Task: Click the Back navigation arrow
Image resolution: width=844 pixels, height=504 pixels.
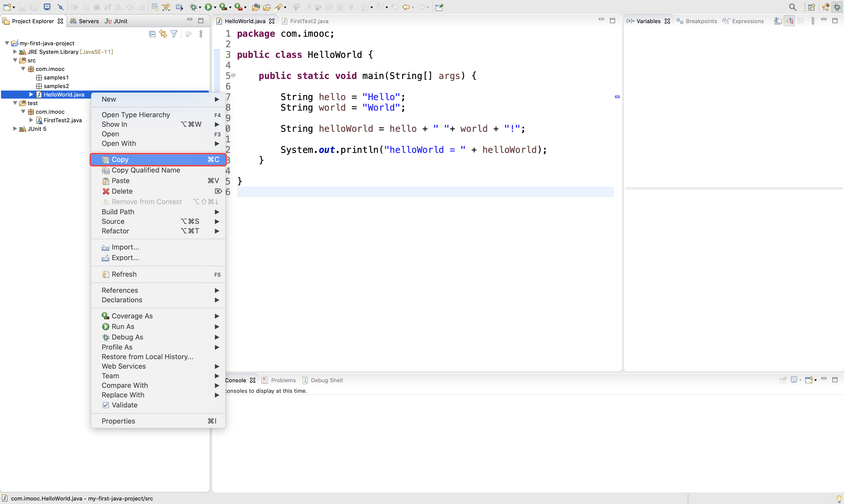Action: [x=406, y=7]
